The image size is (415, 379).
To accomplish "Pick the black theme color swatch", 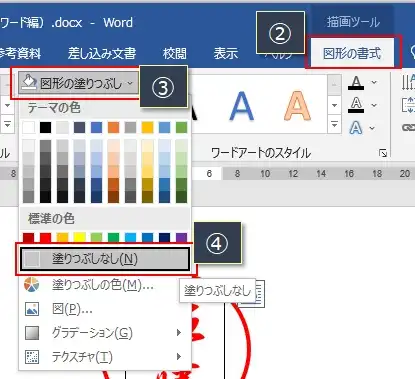I will click(x=46, y=127).
